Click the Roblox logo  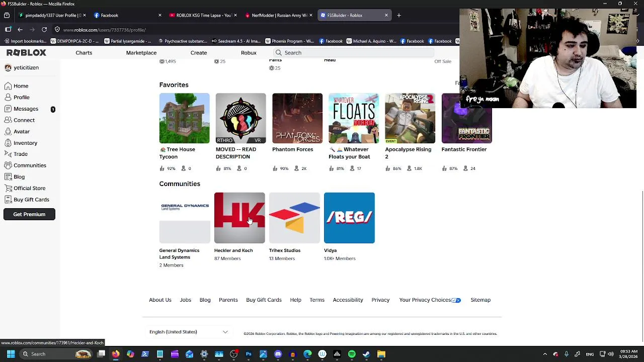coord(26,53)
